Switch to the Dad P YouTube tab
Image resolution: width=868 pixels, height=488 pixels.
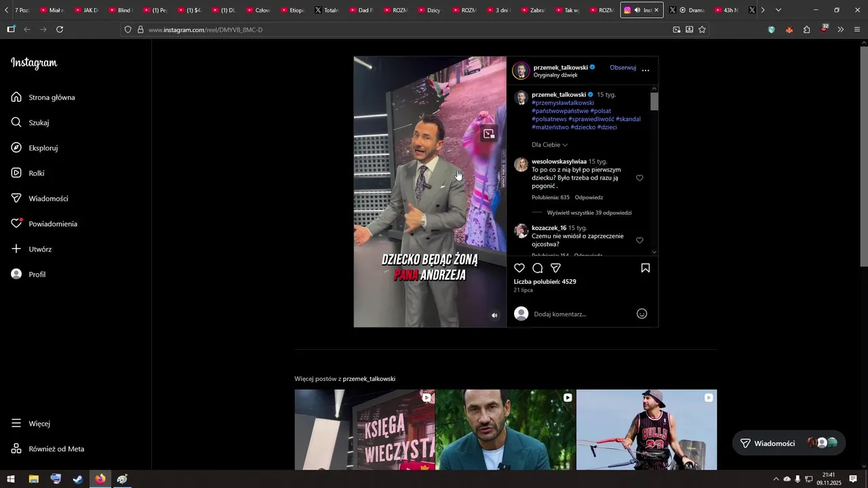[x=362, y=10]
